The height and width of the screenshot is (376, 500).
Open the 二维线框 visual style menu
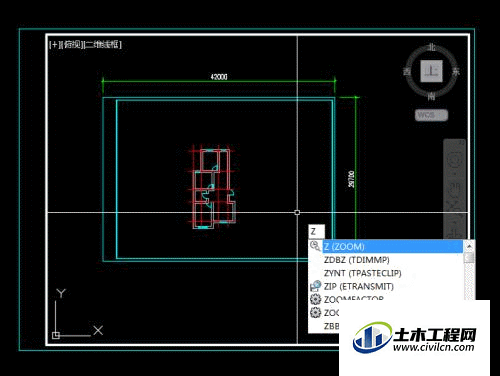103,44
